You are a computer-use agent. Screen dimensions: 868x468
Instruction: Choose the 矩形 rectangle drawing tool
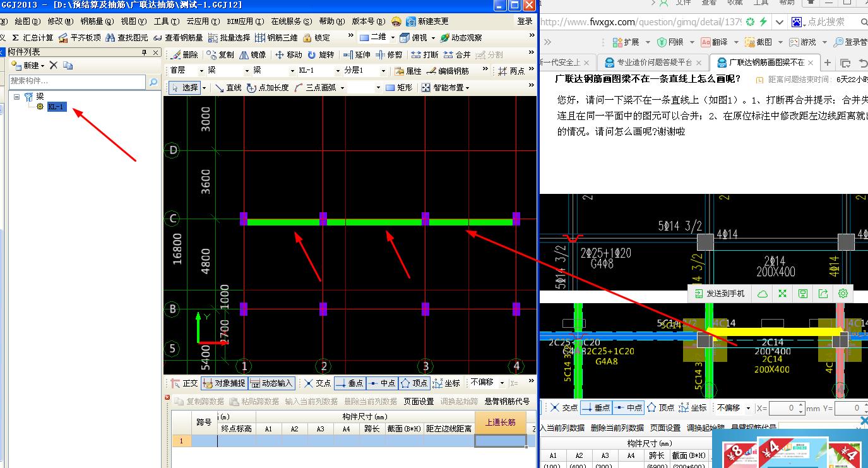(x=399, y=88)
